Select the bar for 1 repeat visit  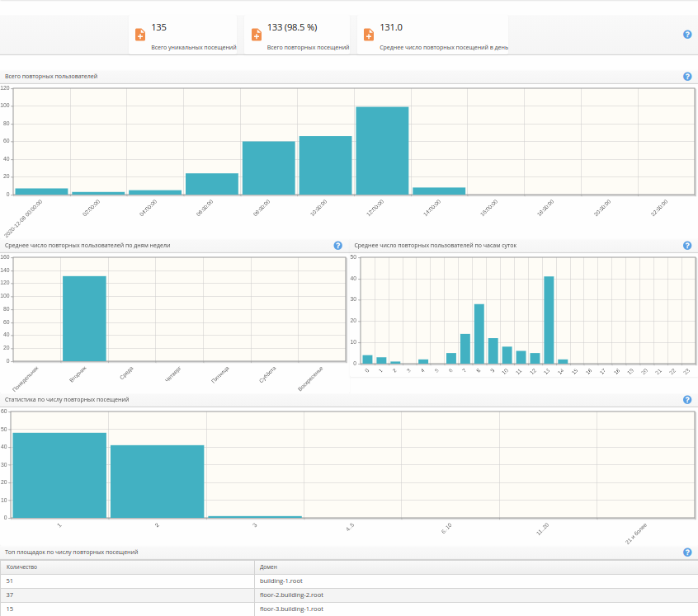point(59,475)
